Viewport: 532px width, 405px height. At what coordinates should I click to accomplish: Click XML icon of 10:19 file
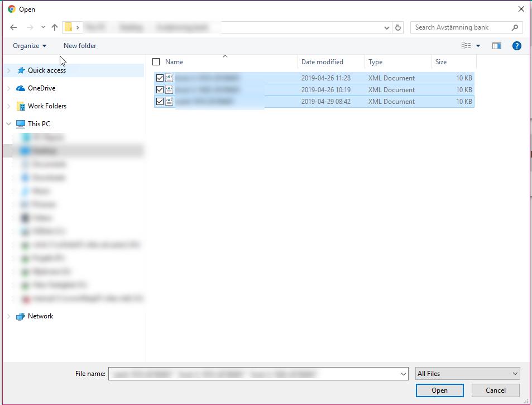(169, 89)
